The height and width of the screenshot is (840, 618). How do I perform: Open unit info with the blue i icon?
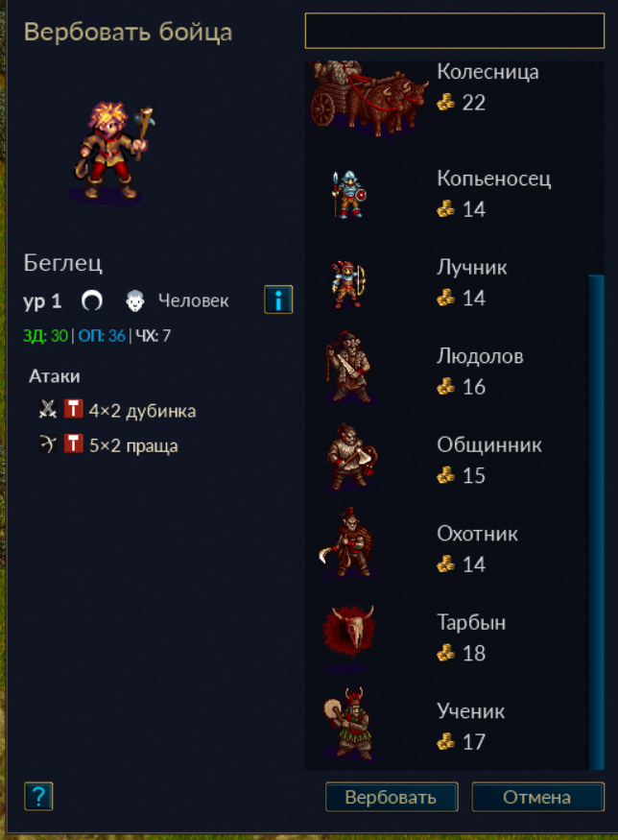click(278, 300)
